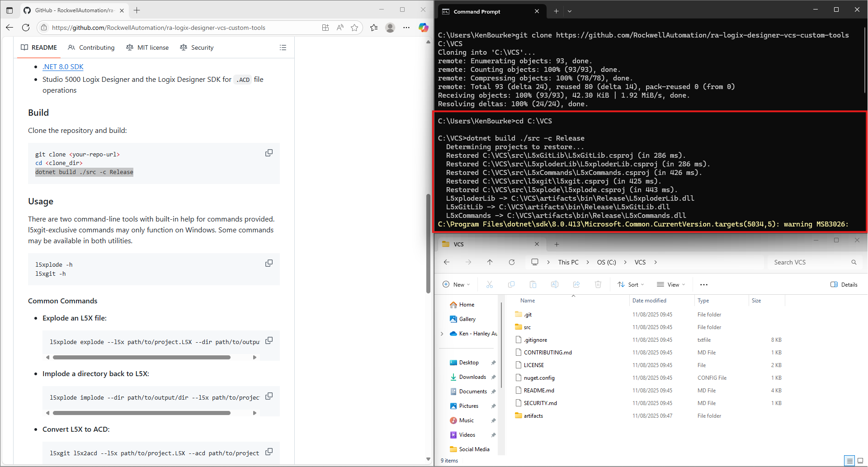Image resolution: width=868 pixels, height=467 pixels.
Task: Click the implode code block horizontal scrollbar
Action: click(142, 413)
